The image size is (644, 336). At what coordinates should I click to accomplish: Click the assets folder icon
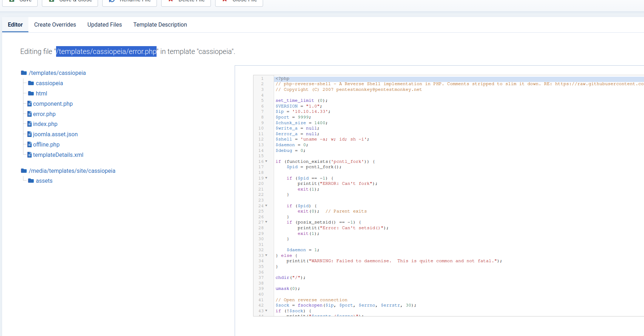point(31,181)
